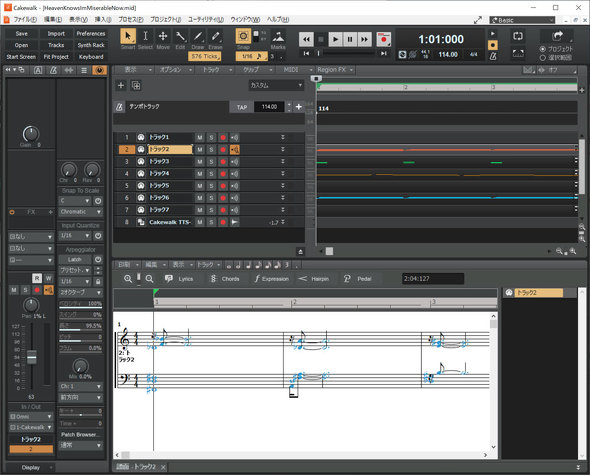The height and width of the screenshot is (475, 590).
Task: Open Preferences
Action: pyautogui.click(x=91, y=33)
